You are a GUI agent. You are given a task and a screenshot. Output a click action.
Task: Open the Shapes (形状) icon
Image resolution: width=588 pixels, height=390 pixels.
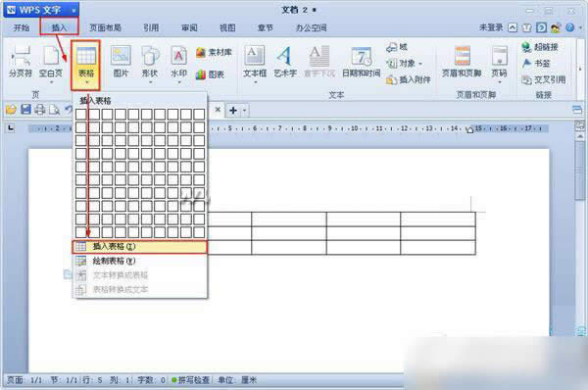(x=150, y=62)
